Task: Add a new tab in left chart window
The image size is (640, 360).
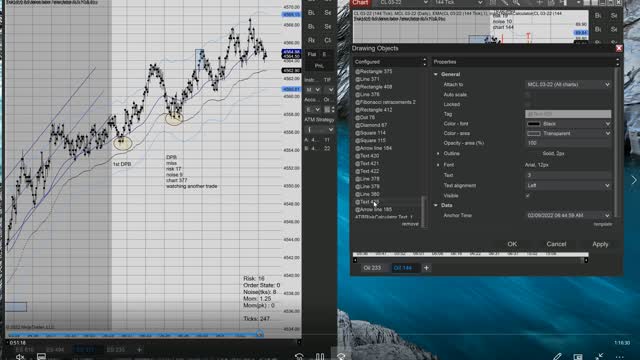Action: (x=139, y=350)
